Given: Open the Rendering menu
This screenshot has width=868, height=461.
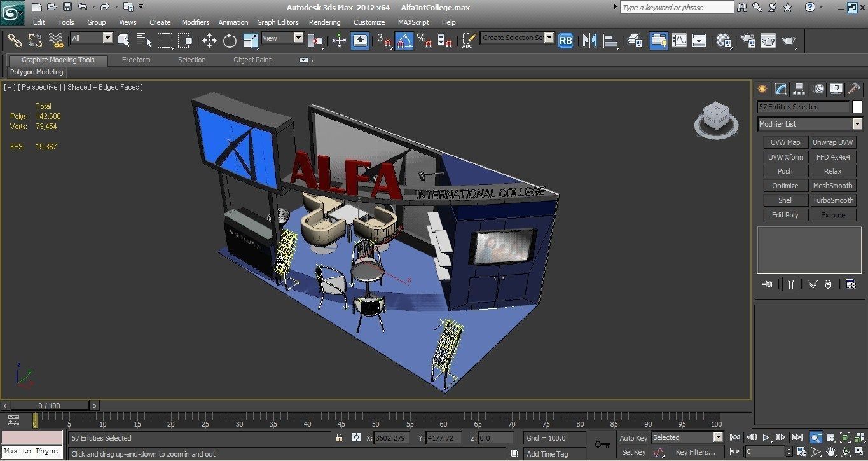Looking at the screenshot, I should (x=324, y=22).
